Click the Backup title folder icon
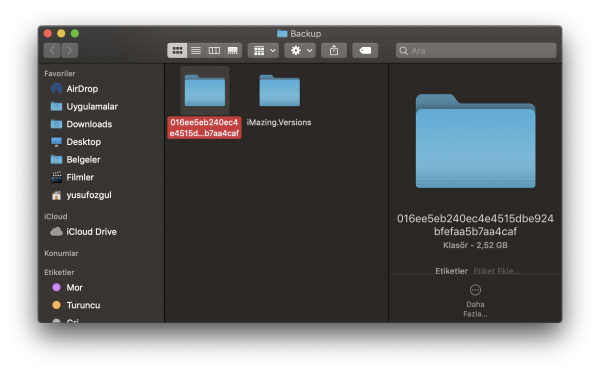Image resolution: width=600 pixels, height=373 pixels. coord(282,34)
